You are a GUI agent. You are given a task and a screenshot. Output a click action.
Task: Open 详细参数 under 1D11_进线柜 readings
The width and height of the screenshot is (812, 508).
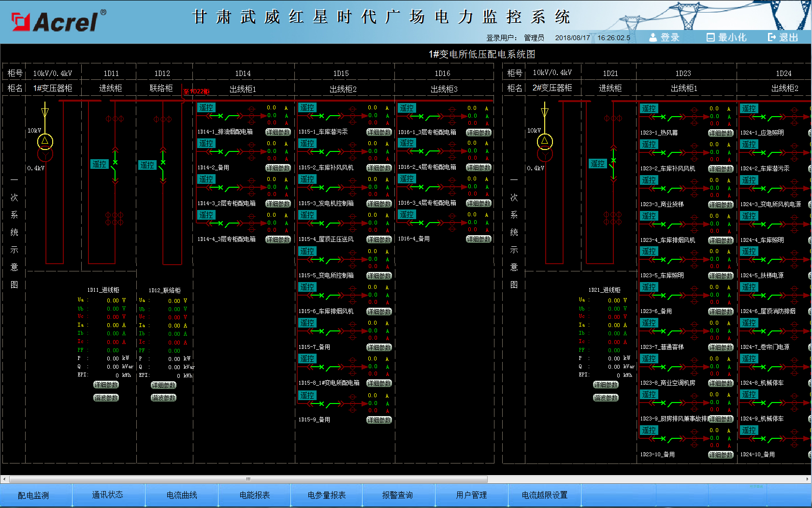point(106,385)
